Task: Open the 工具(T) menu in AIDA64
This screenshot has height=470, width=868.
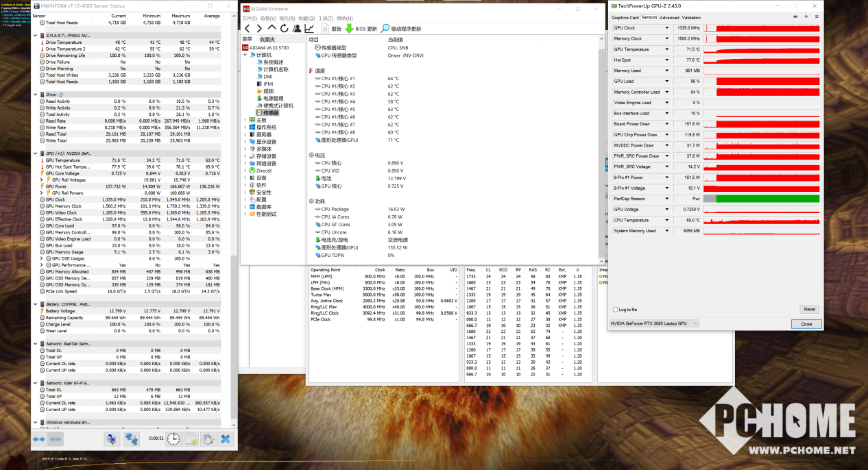Action: point(326,18)
